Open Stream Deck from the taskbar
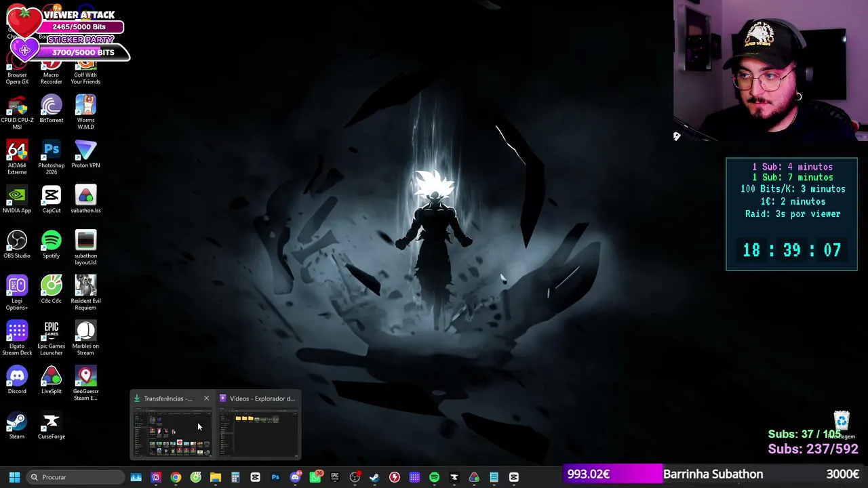Viewport: 868px width, 488px height. click(x=414, y=477)
